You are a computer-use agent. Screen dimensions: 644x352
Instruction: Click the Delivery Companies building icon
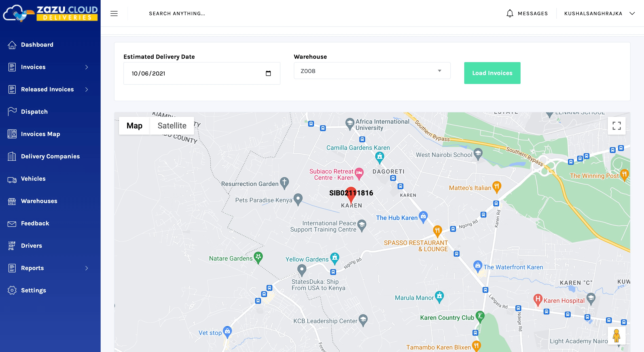(x=12, y=156)
